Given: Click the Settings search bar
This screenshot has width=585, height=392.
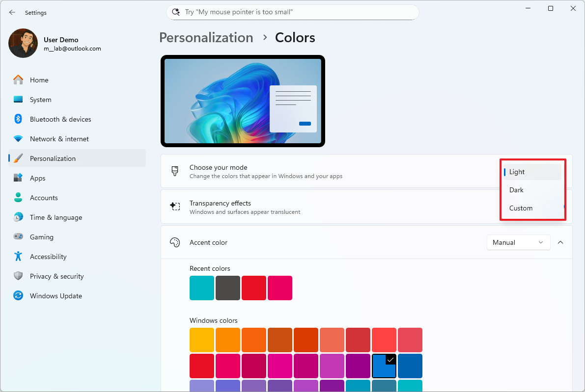Looking at the screenshot, I should click(292, 12).
